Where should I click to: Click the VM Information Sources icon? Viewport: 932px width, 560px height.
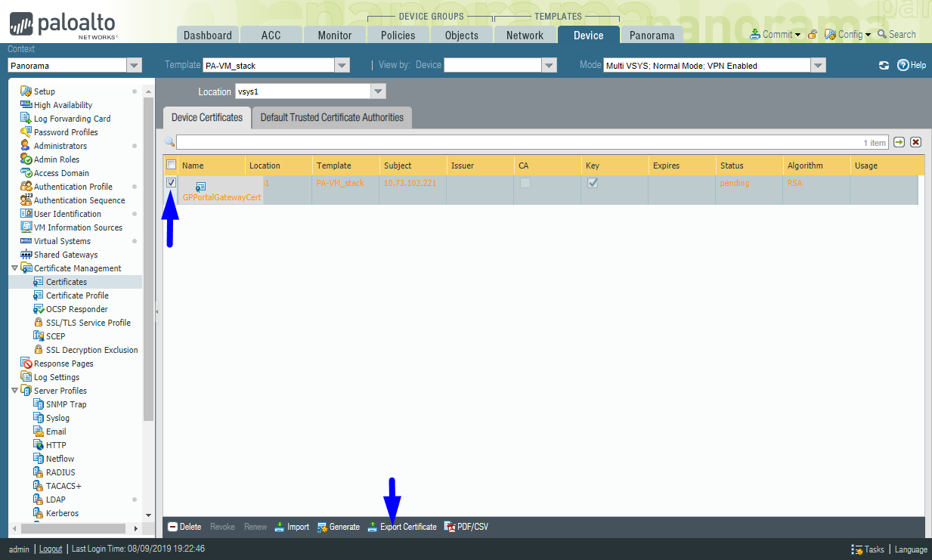point(26,227)
